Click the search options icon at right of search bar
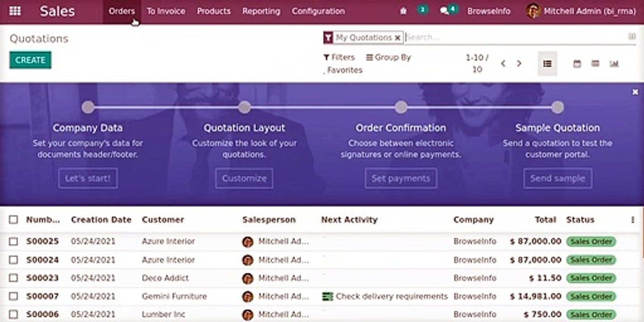Image resolution: width=644 pixels, height=322 pixels. tap(632, 37)
